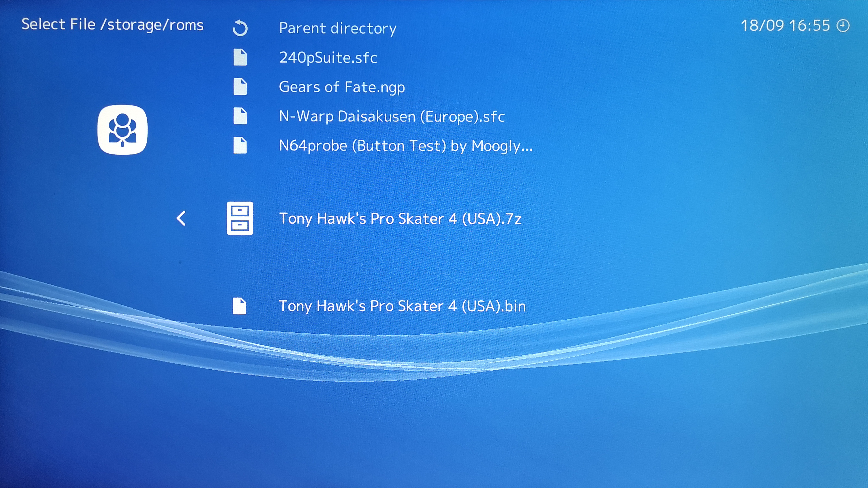Choose Gears of Fate.ngp file
The height and width of the screenshot is (488, 868).
pyautogui.click(x=342, y=87)
